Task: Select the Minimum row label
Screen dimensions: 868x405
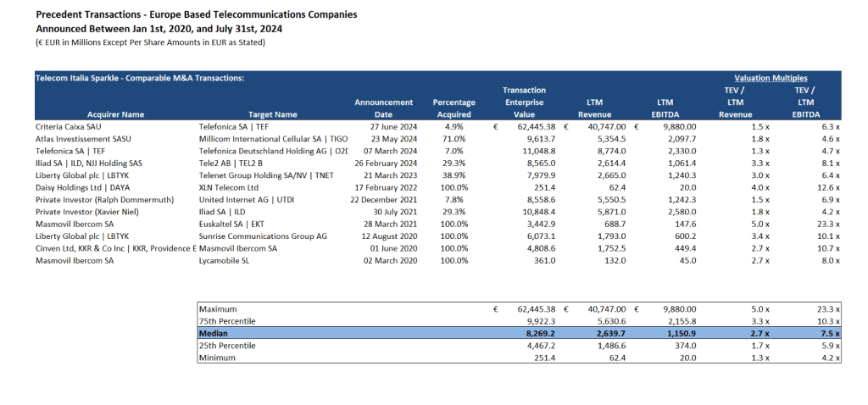Action: (x=215, y=358)
